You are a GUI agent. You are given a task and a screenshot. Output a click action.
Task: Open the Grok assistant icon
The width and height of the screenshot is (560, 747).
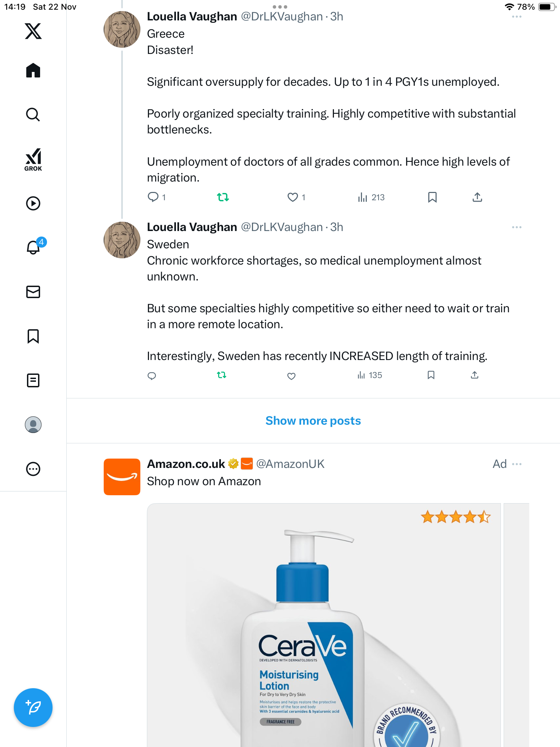pos(33,159)
